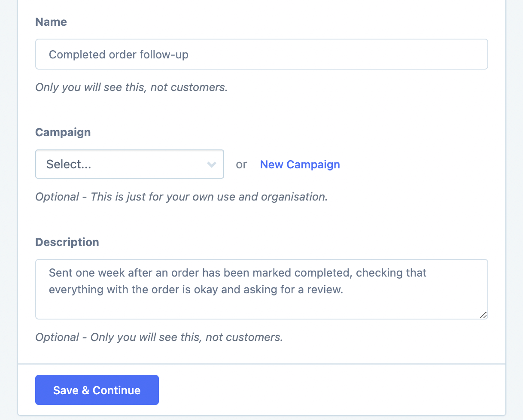Viewport: 523px width, 420px height.
Task: Click the blue Save & Continue label
Action: [x=97, y=390]
